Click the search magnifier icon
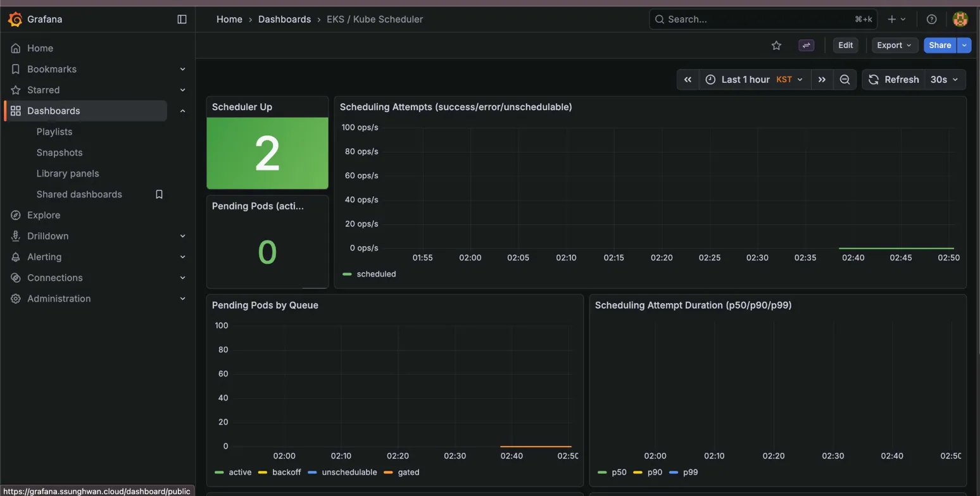The width and height of the screenshot is (980, 496). pyautogui.click(x=660, y=19)
